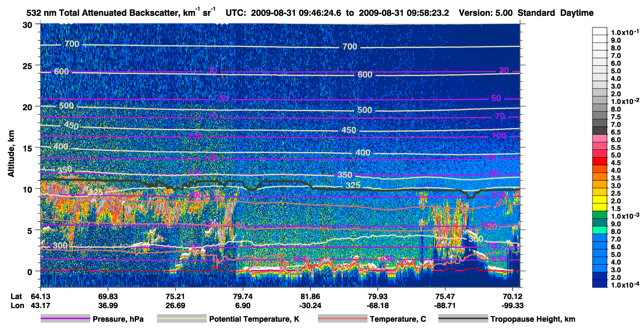Click longitude value -99.33
The height and width of the screenshot is (330, 644).
coord(512,305)
